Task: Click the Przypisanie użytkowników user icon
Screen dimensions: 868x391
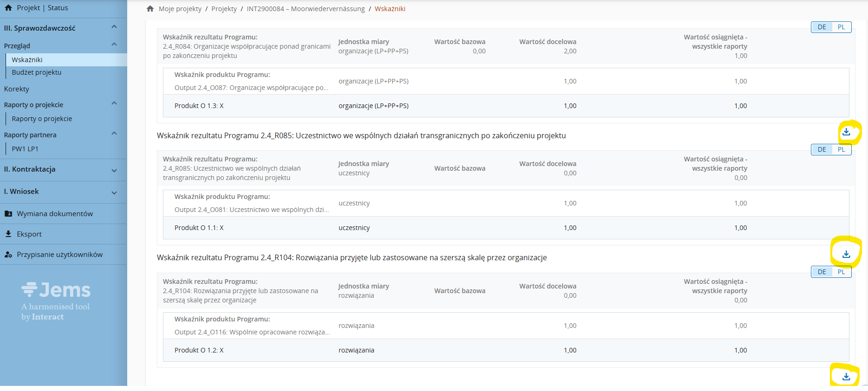Action: (x=8, y=255)
